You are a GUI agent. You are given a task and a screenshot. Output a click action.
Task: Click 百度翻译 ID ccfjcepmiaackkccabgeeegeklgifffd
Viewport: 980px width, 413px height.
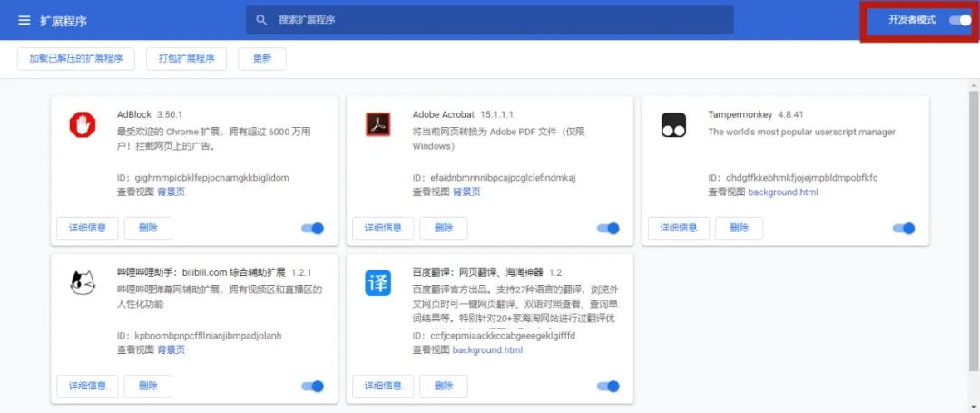503,336
